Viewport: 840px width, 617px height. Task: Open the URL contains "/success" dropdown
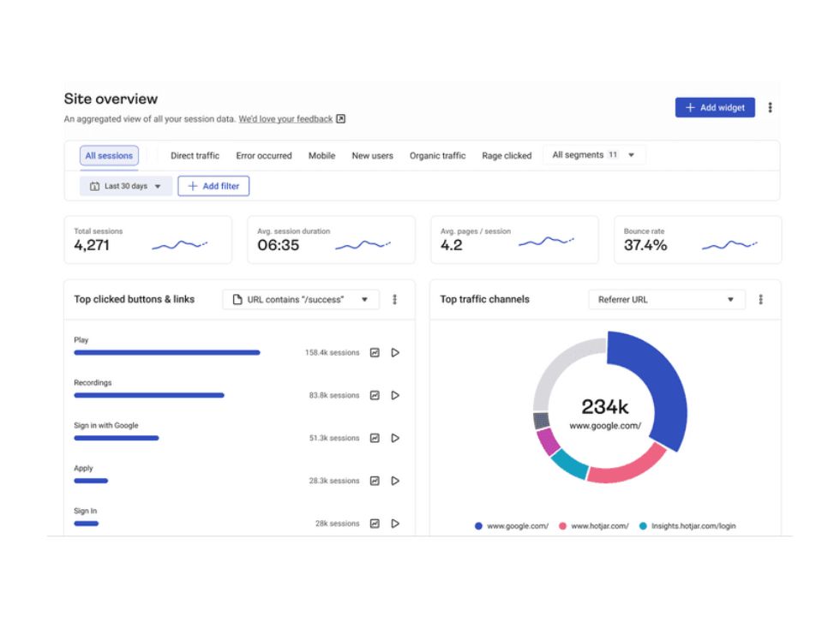point(300,299)
